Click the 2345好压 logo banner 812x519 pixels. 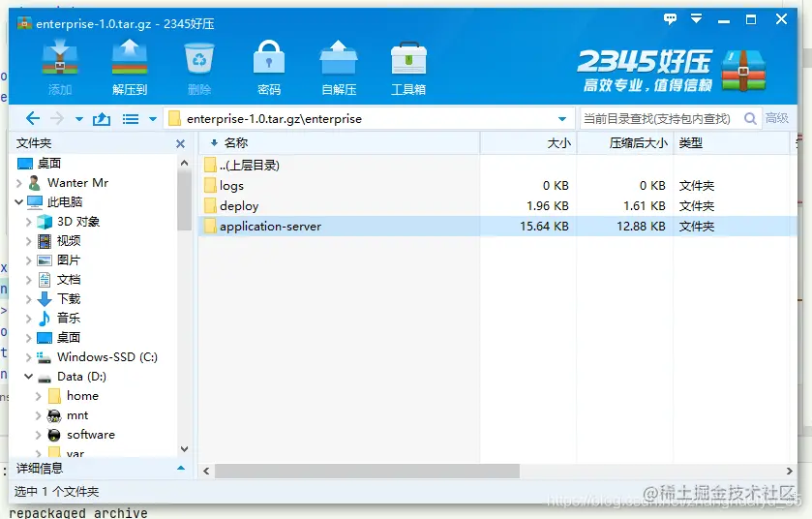(672, 70)
